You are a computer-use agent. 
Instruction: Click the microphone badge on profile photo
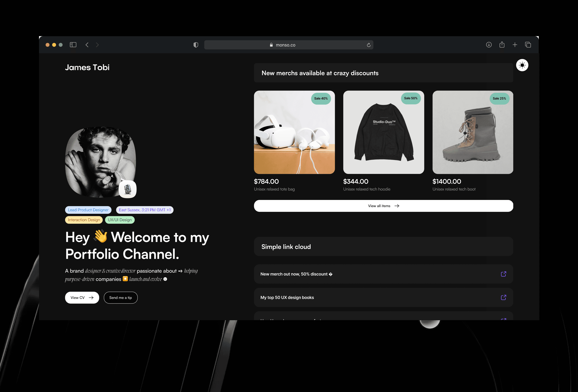tap(128, 189)
